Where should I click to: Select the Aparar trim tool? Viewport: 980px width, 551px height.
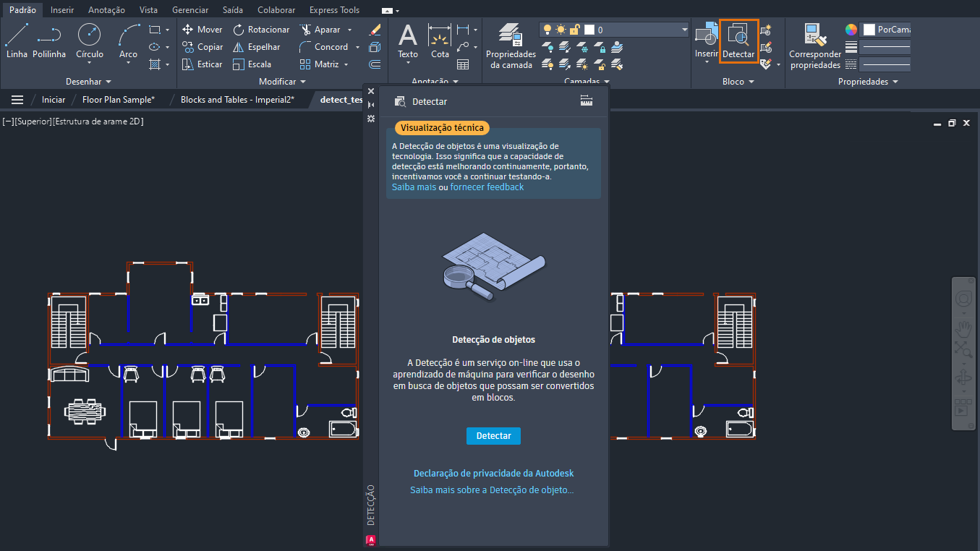point(320,30)
